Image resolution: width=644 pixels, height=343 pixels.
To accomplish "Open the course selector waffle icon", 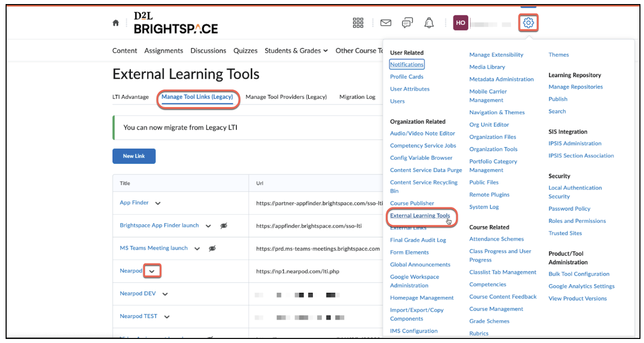I will (358, 23).
